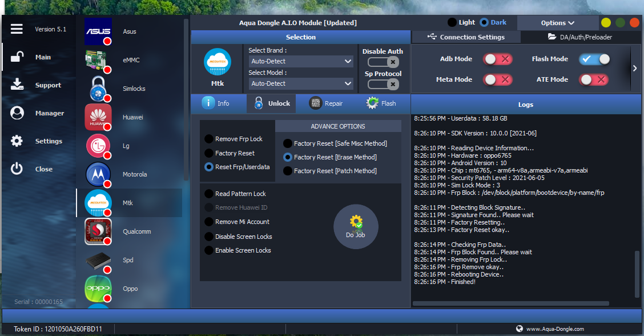Enable the Adb Mode switch
This screenshot has height=336, width=644.
click(x=497, y=59)
